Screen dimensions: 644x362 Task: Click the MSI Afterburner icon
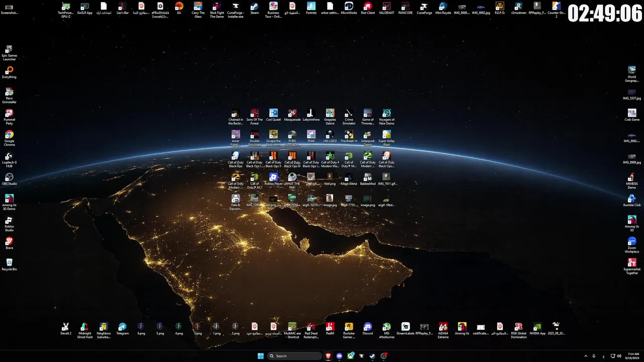pos(386,330)
